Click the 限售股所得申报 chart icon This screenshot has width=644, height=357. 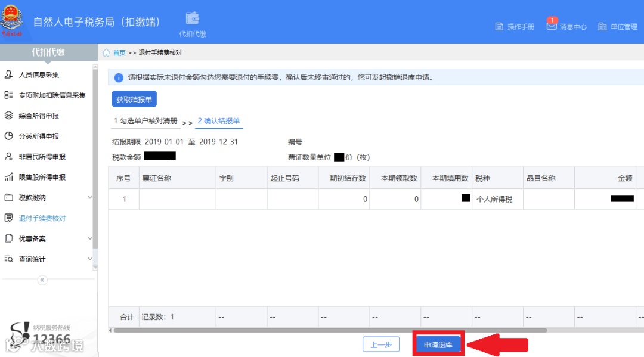click(x=8, y=177)
